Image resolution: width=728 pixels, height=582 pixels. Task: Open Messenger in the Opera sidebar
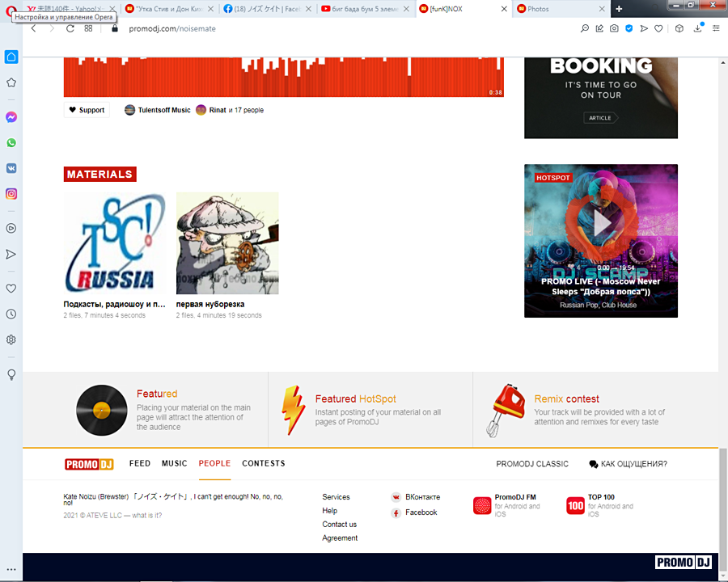tap(11, 117)
